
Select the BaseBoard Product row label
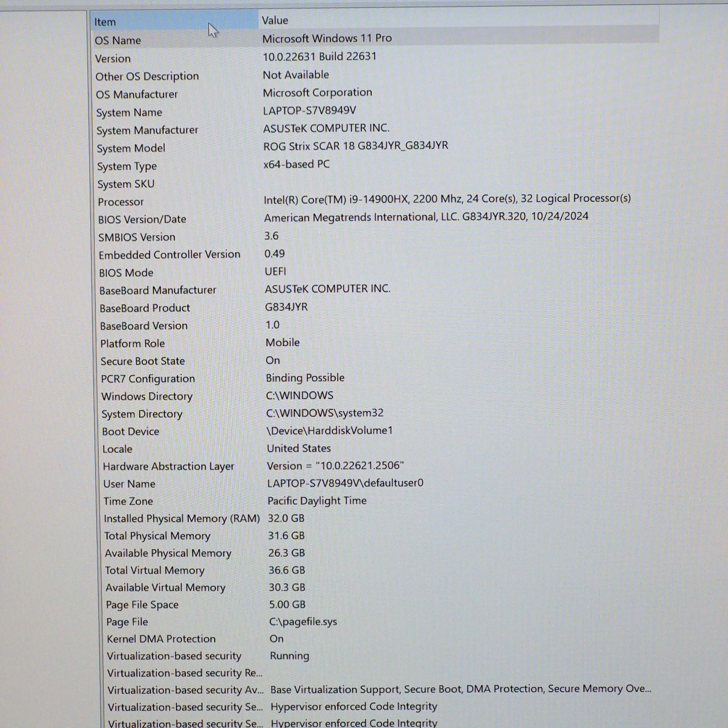[x=145, y=308]
